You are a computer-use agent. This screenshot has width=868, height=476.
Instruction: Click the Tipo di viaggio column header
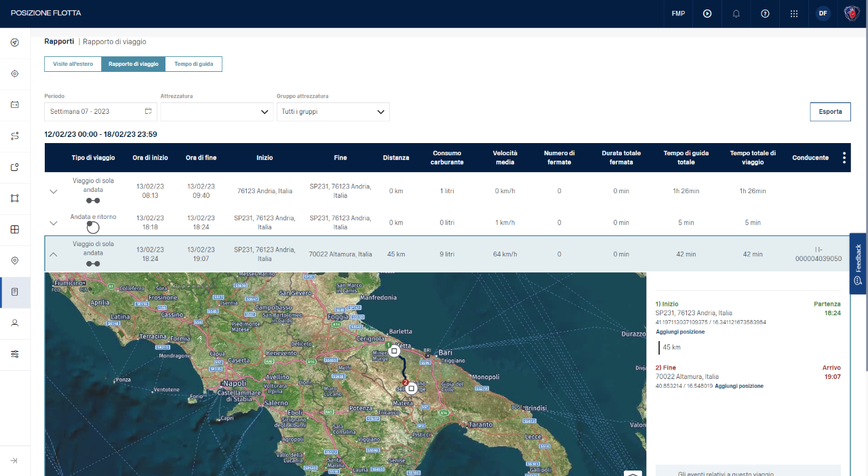click(94, 157)
